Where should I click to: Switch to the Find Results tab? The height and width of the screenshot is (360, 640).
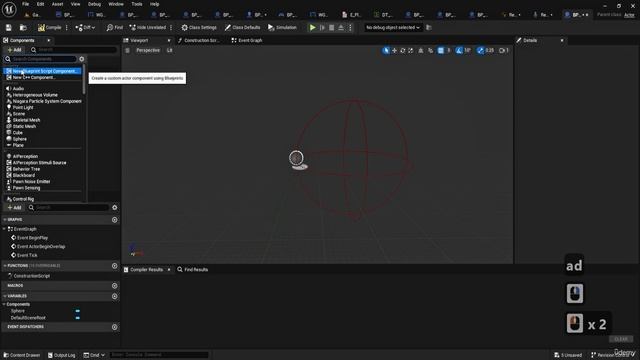click(x=193, y=269)
